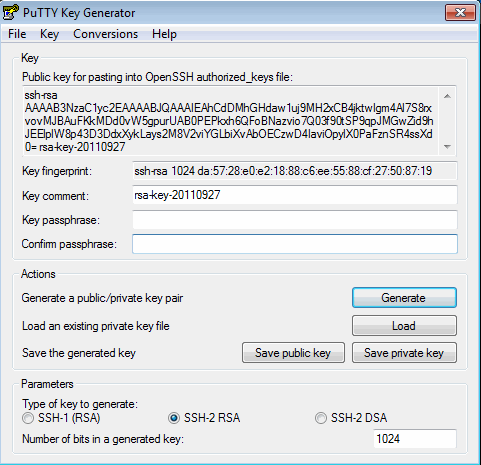The height and width of the screenshot is (465, 481).
Task: Click the public key box scroll up arrow
Action: (x=447, y=96)
